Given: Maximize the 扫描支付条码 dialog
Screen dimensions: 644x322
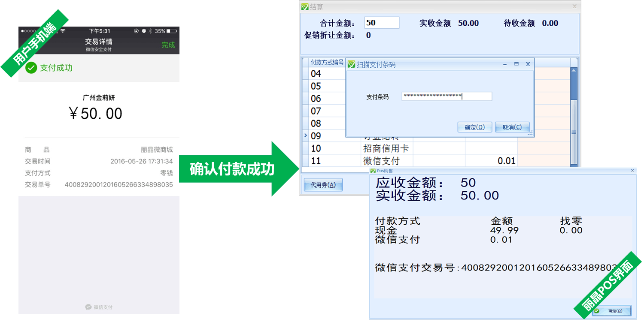Looking at the screenshot, I should coord(516,64).
